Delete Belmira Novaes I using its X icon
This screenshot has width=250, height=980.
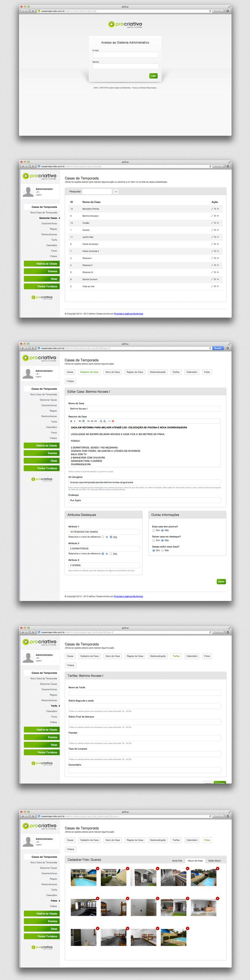pyautogui.click(x=215, y=216)
